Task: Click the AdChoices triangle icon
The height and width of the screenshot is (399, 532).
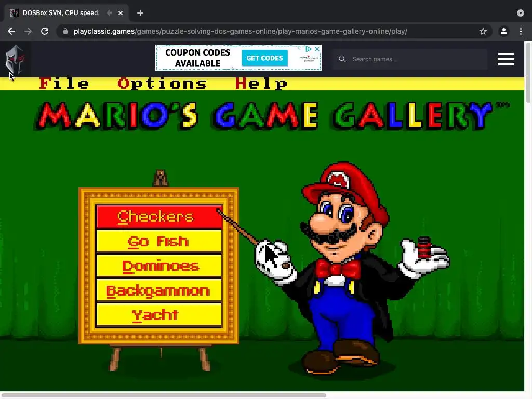Action: (309, 49)
